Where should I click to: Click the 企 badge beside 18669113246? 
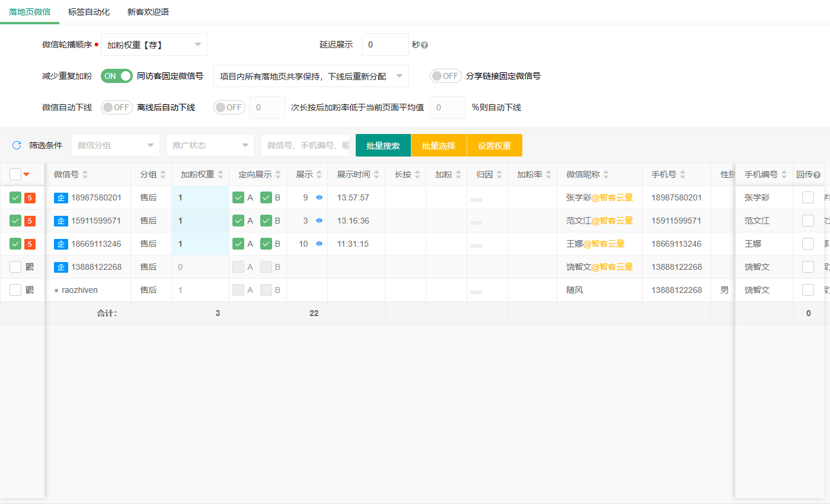[x=61, y=244]
